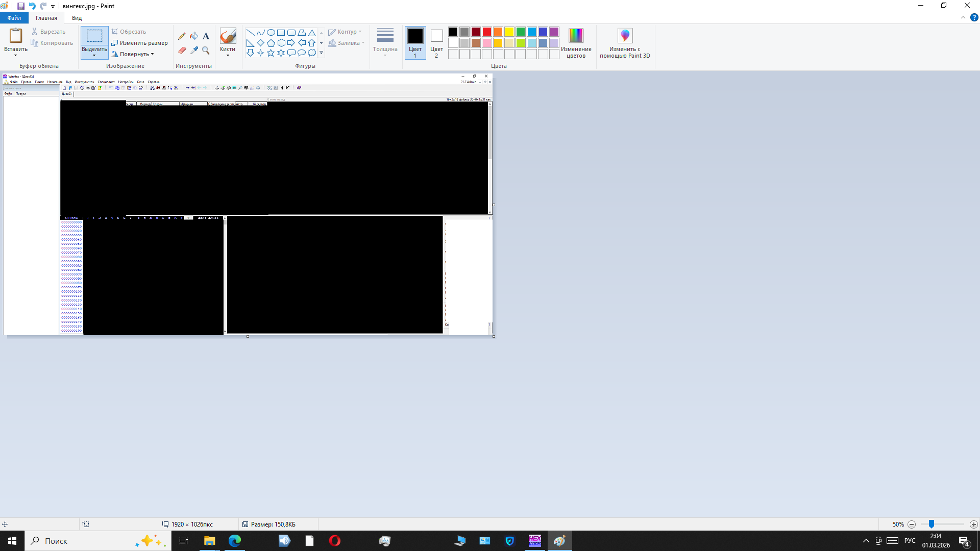Activate Color 2 selector
980x551 pixels.
(436, 42)
